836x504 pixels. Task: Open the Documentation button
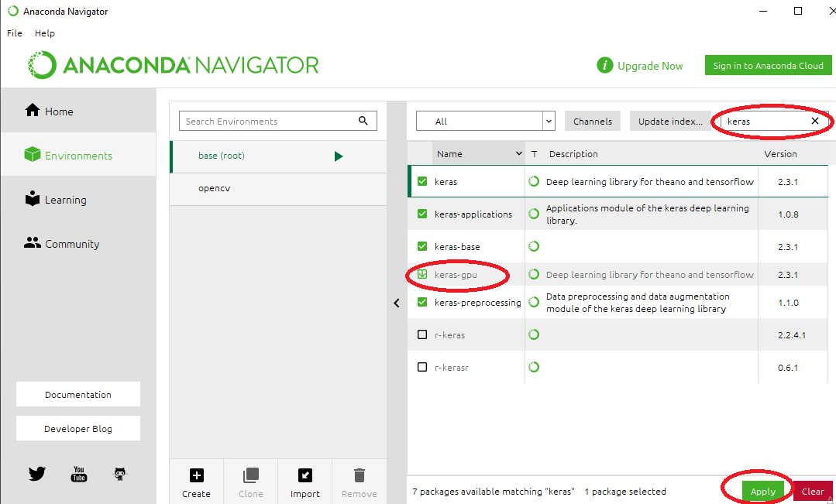pyautogui.click(x=77, y=394)
